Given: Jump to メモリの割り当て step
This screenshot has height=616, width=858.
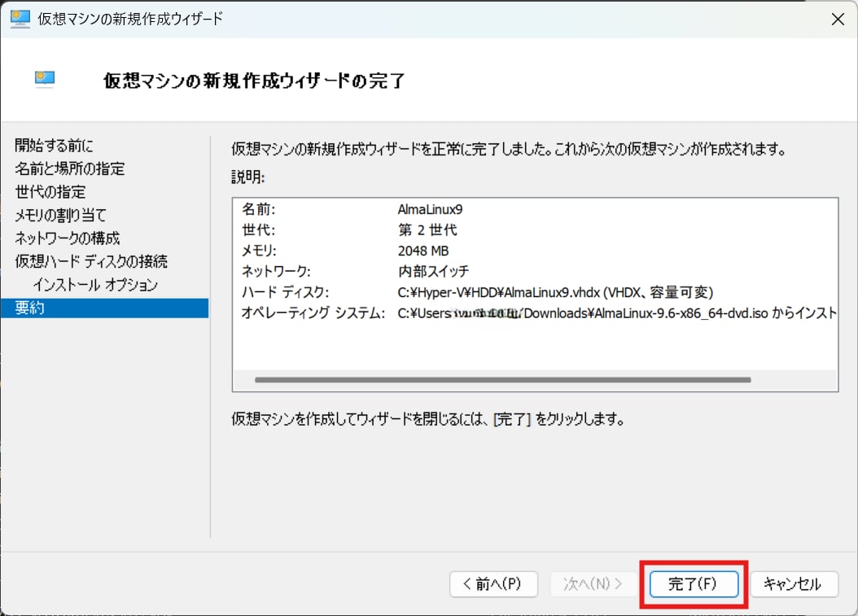Looking at the screenshot, I should coord(61,215).
